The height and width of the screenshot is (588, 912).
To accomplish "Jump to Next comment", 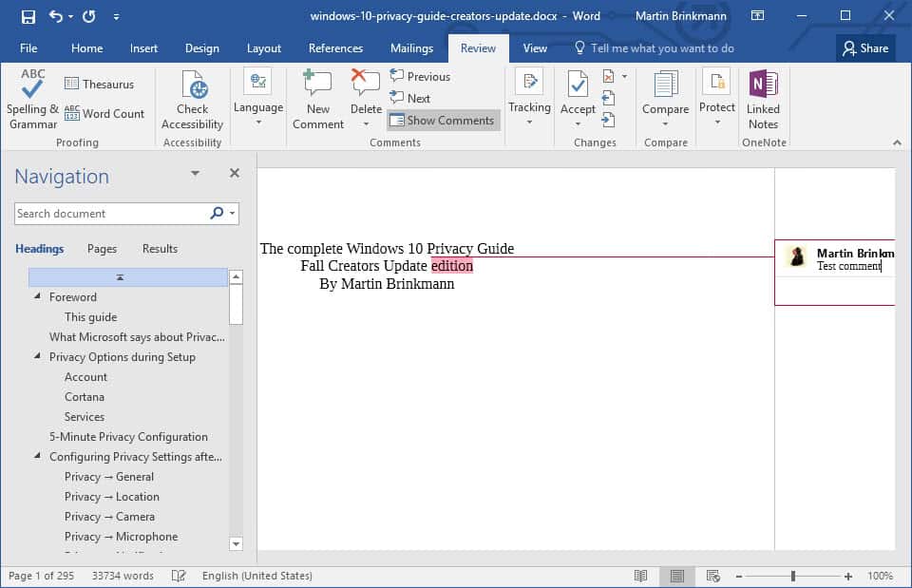I will point(410,98).
